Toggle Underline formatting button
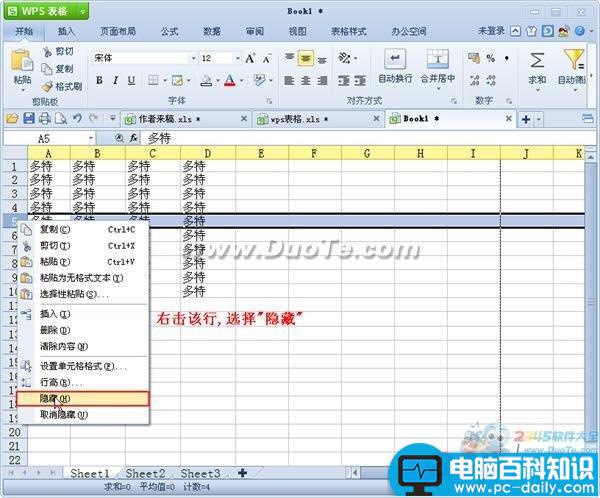 pos(131,80)
